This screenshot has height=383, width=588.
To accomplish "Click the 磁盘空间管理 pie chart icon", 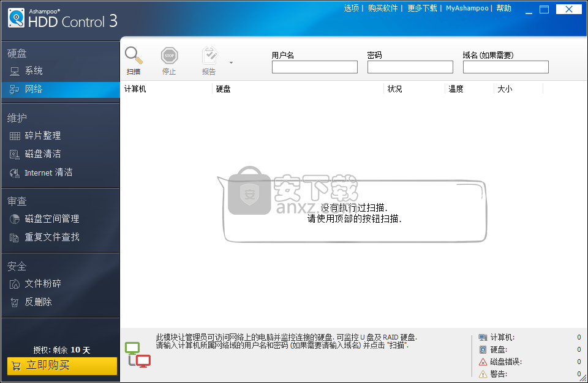I will [15, 219].
